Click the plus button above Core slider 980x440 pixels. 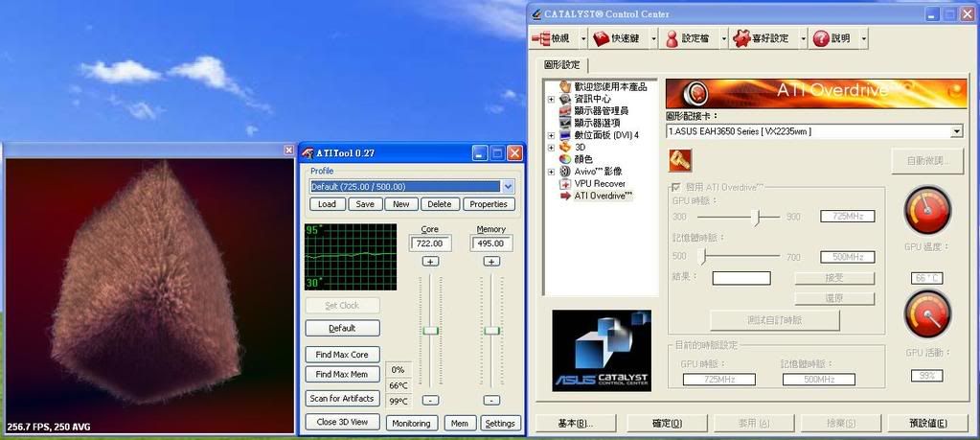(x=431, y=262)
